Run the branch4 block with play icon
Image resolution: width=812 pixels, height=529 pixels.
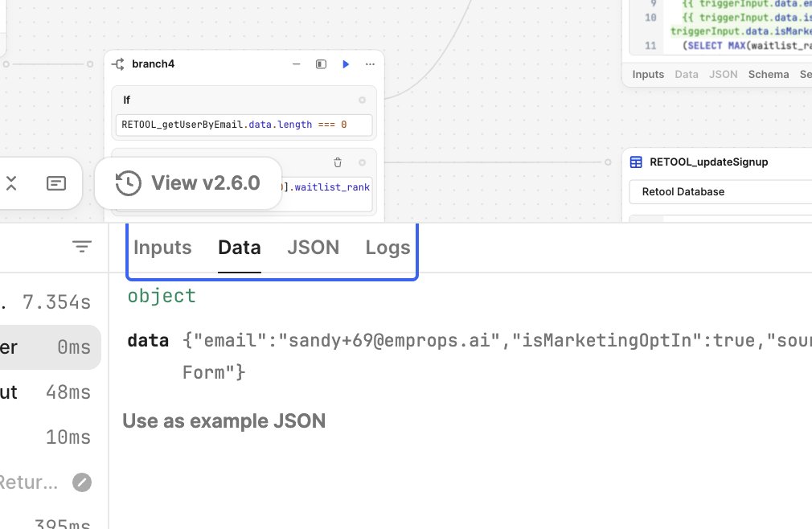(346, 64)
